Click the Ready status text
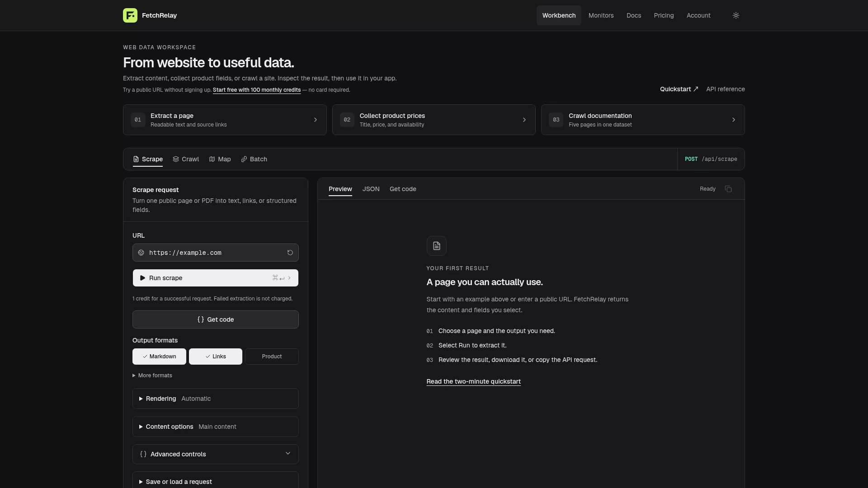Viewport: 868px width, 488px height. (708, 189)
